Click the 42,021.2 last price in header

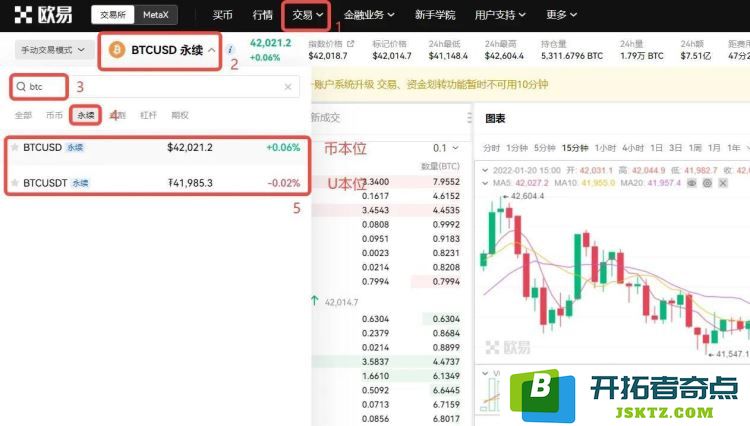click(270, 43)
